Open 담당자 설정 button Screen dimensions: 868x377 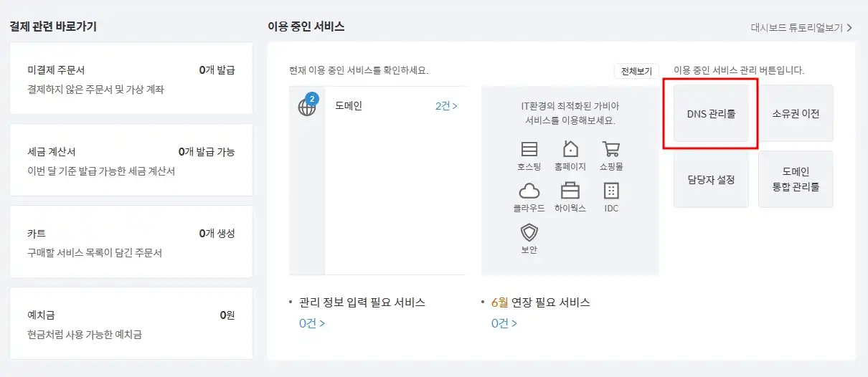[x=711, y=179]
